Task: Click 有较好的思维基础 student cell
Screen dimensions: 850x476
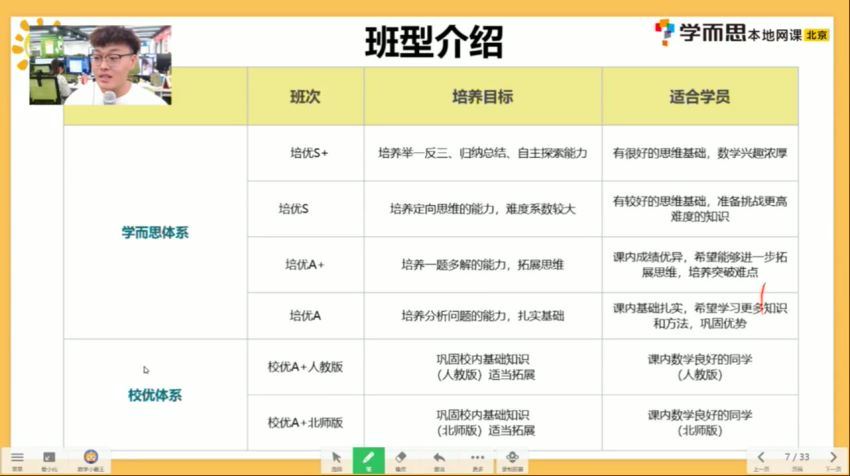Action: [699, 209]
